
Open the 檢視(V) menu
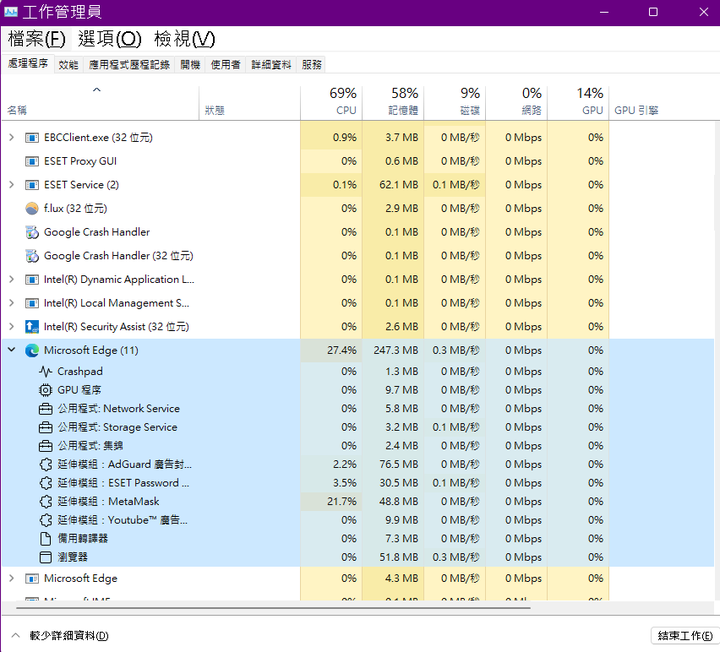point(185,39)
